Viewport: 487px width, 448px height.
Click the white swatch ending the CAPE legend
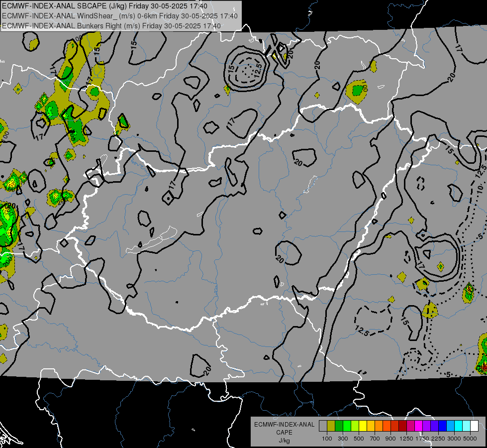click(474, 426)
